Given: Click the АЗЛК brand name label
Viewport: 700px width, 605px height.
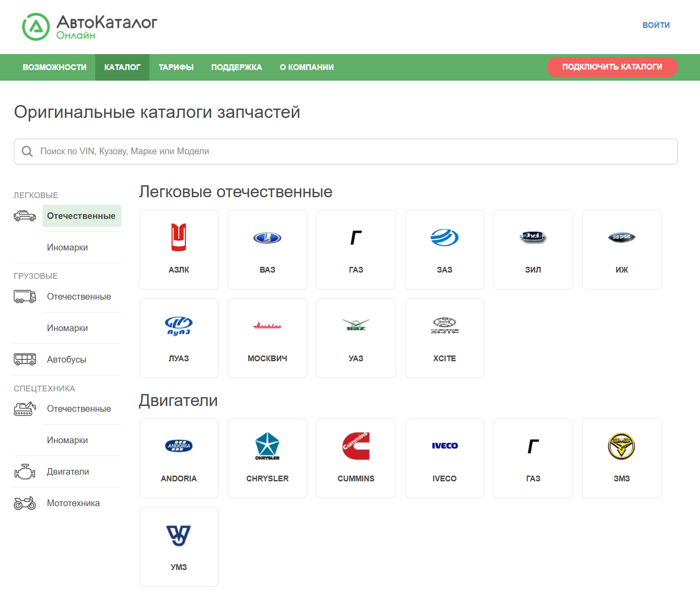Looking at the screenshot, I should pos(179,270).
